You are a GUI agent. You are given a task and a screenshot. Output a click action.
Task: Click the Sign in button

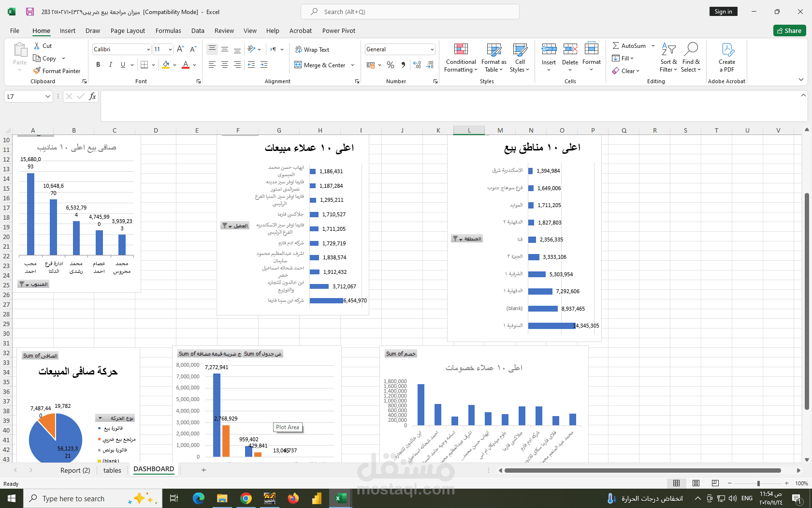click(723, 12)
